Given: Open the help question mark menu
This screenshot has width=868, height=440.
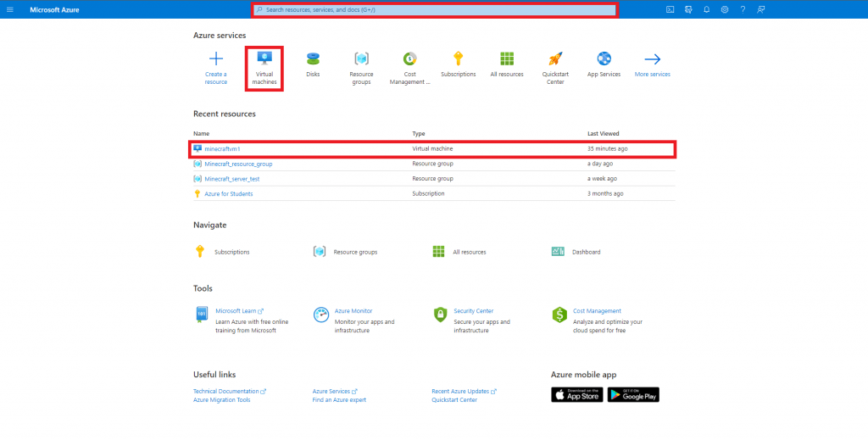Looking at the screenshot, I should pos(743,9).
